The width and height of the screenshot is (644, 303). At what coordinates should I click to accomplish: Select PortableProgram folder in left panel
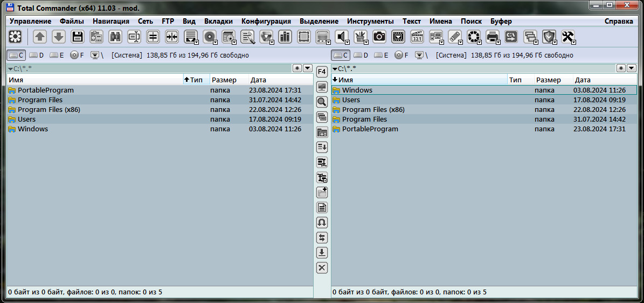pos(160,90)
